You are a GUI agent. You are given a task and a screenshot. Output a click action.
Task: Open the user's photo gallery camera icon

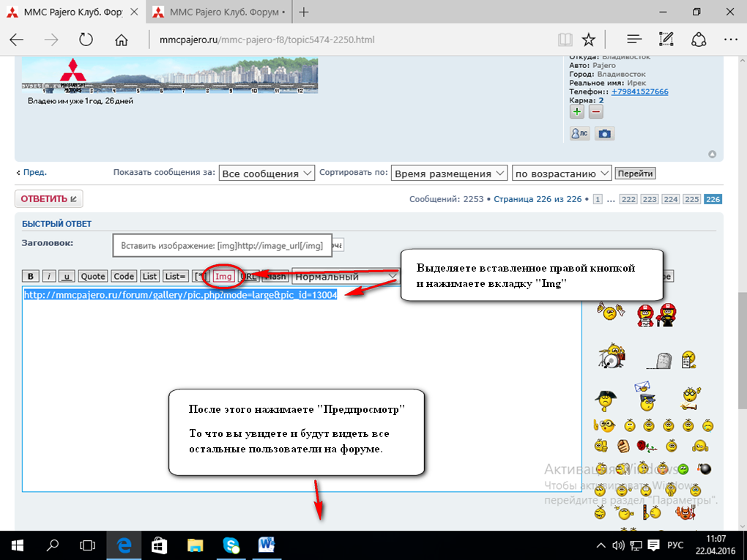coord(604,133)
